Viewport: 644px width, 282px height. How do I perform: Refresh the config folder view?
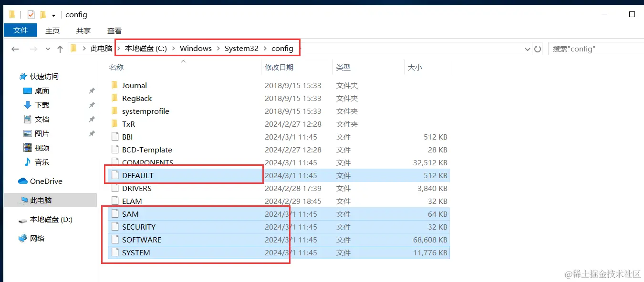point(538,49)
